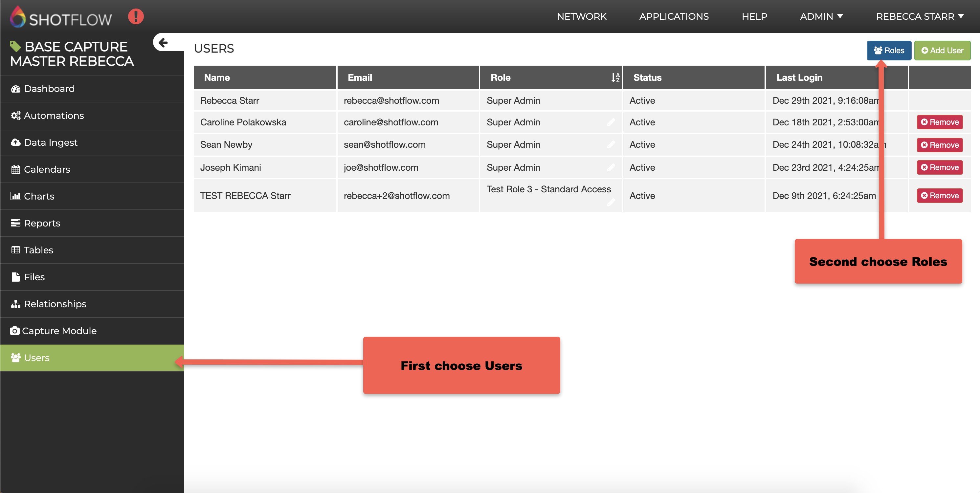Click the blue Roles button

point(889,51)
